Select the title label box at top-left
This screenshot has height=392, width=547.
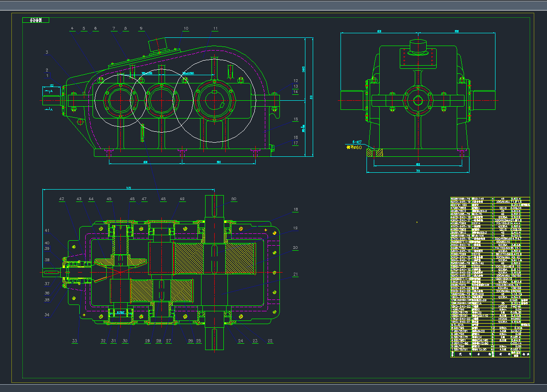36,20
